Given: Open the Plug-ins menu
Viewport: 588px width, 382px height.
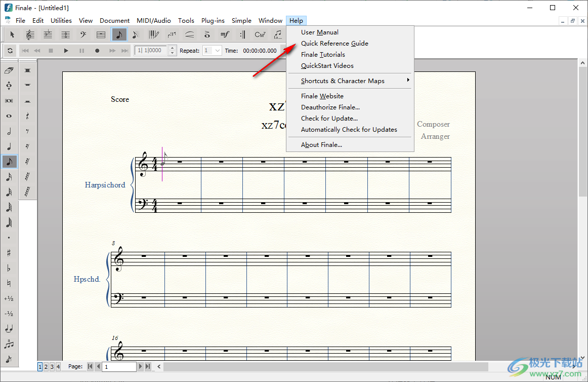Looking at the screenshot, I should [x=213, y=21].
